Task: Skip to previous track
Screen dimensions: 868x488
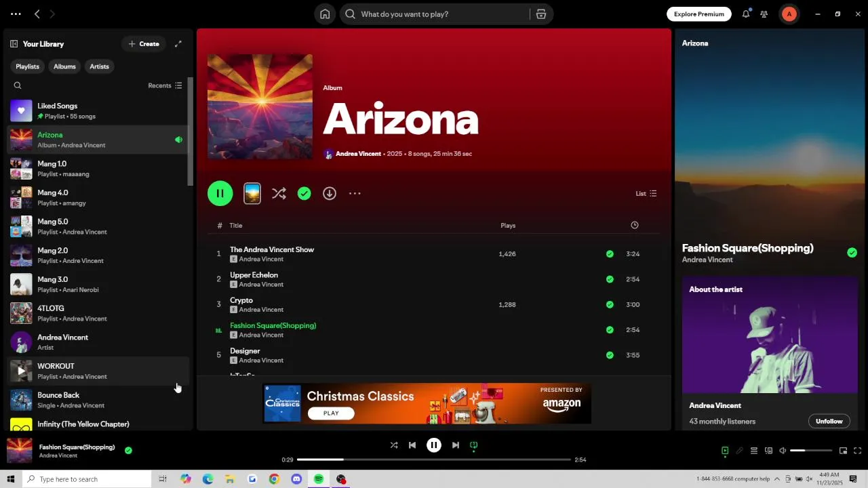Action: pos(412,445)
